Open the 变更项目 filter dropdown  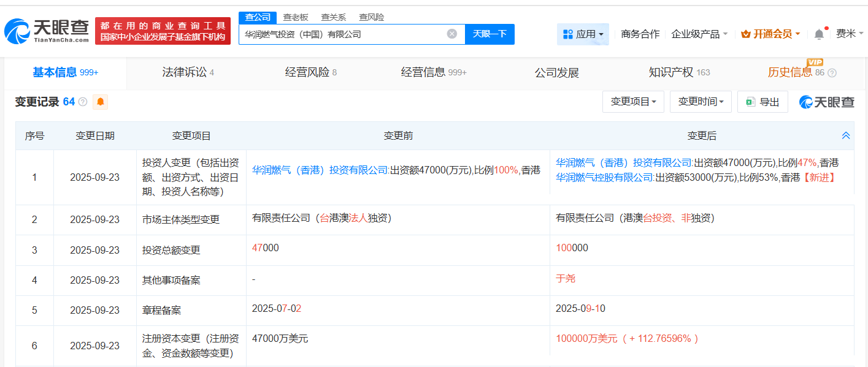click(x=632, y=102)
